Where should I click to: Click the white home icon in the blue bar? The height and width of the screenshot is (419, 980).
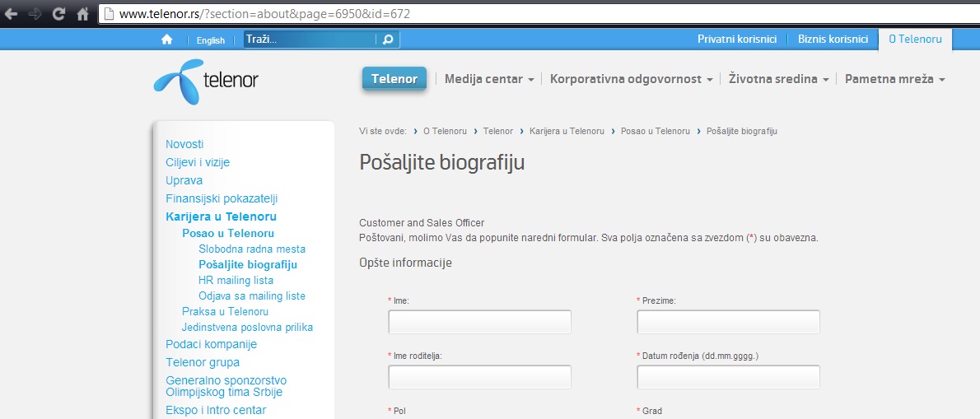[x=167, y=40]
